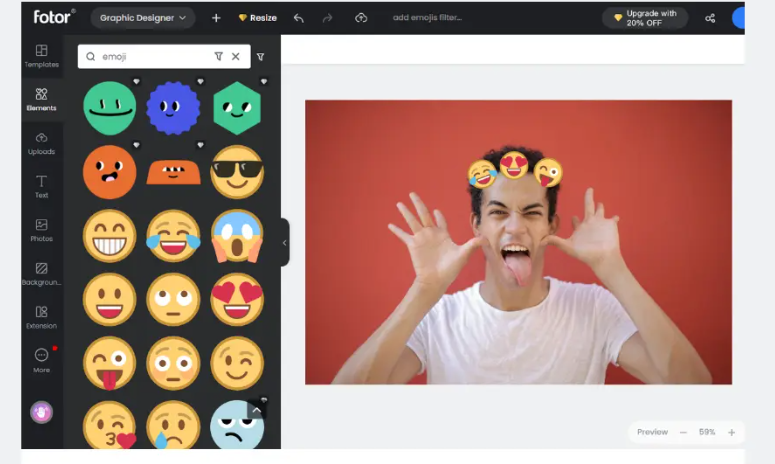The width and height of the screenshot is (775, 464).
Task: Open the Resize option in top bar
Action: [258, 18]
